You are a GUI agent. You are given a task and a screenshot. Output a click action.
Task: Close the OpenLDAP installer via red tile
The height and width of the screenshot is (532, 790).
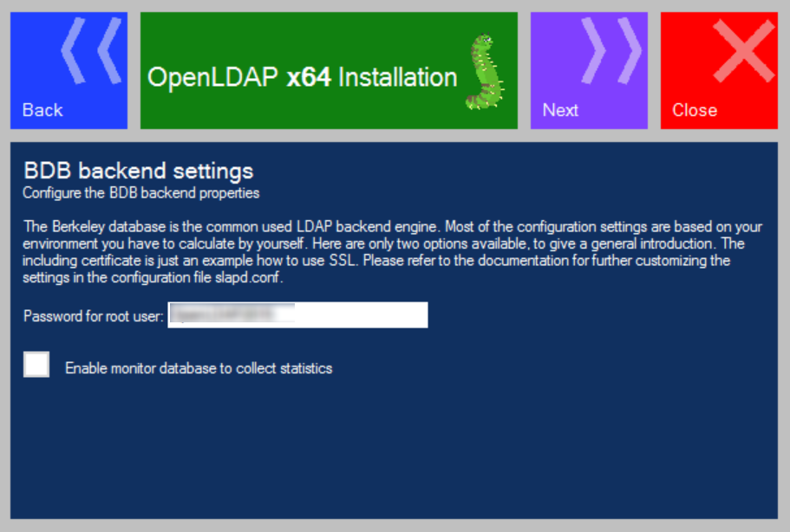pos(719,71)
